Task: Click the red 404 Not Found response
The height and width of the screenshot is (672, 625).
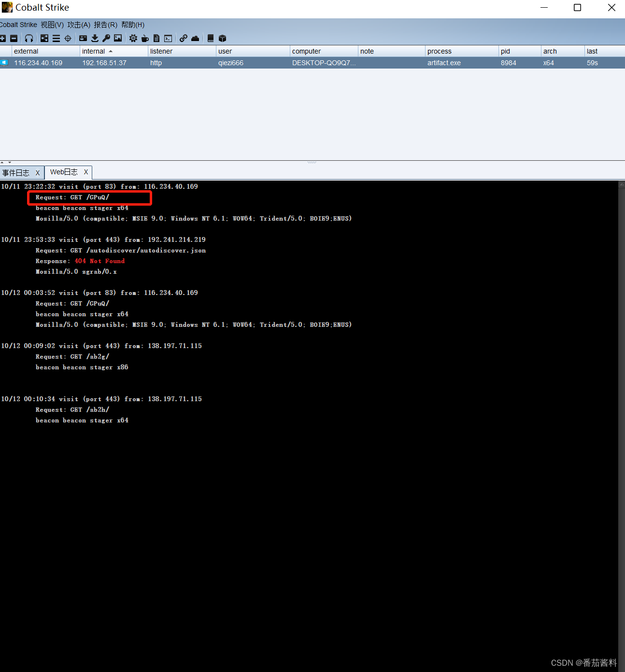Action: pyautogui.click(x=99, y=261)
